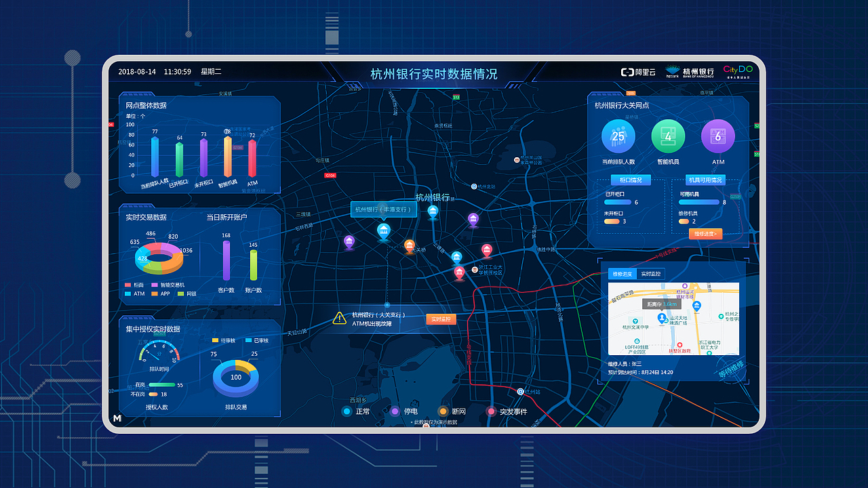868x488 pixels.
Task: Select the red bank pin right of 大关桥
Action: 487,251
